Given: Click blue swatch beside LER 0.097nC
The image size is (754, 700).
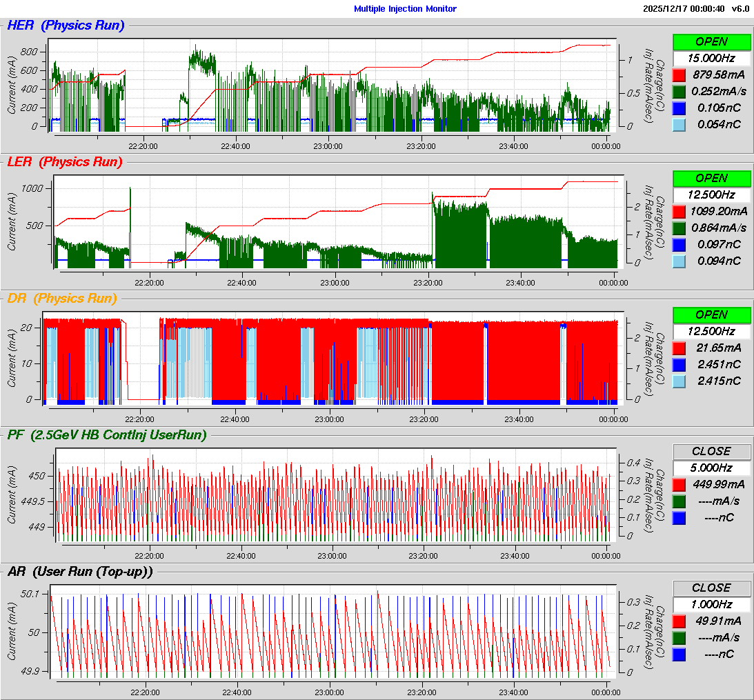Looking at the screenshot, I should click(679, 245).
